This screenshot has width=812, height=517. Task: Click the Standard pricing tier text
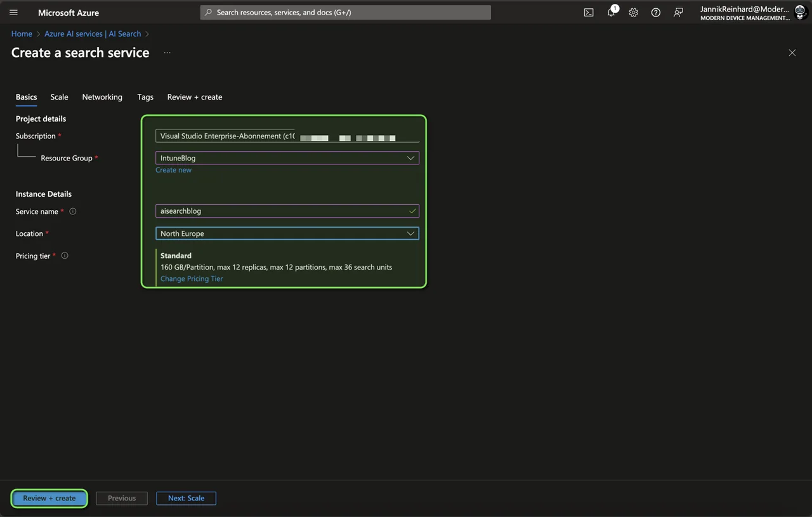coord(176,256)
